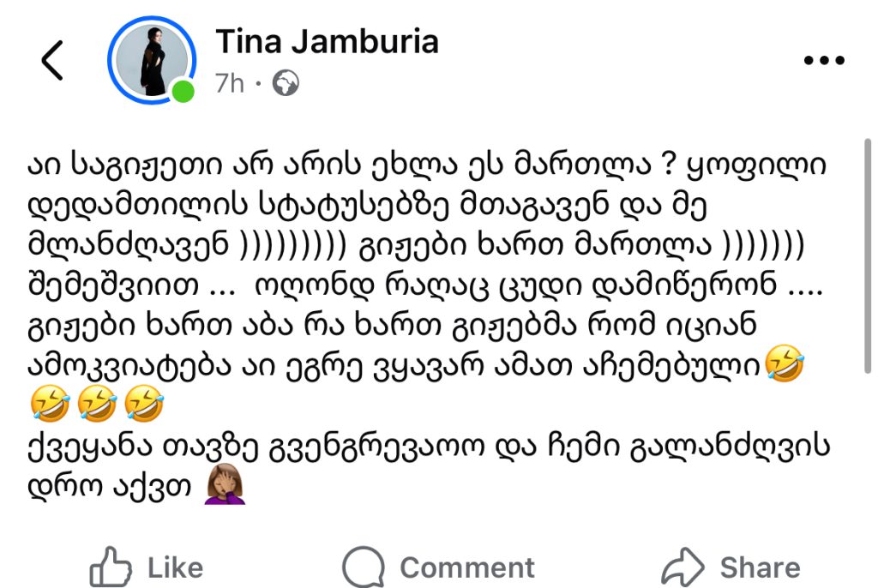Click the facepalm emoji ending the post
The width and height of the screenshot is (878, 588).
[226, 487]
